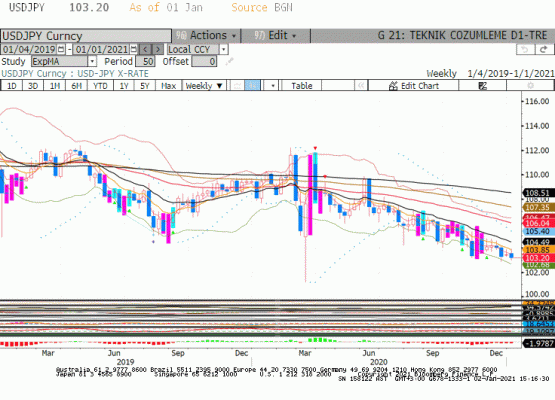Open start date calendar picker
This screenshot has width=555, height=400.
(x=61, y=49)
